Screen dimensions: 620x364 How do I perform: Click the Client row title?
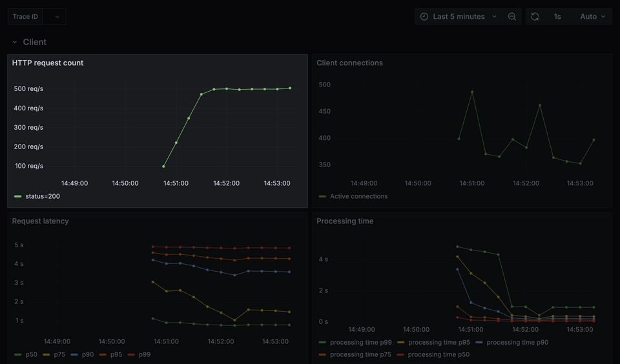(35, 42)
